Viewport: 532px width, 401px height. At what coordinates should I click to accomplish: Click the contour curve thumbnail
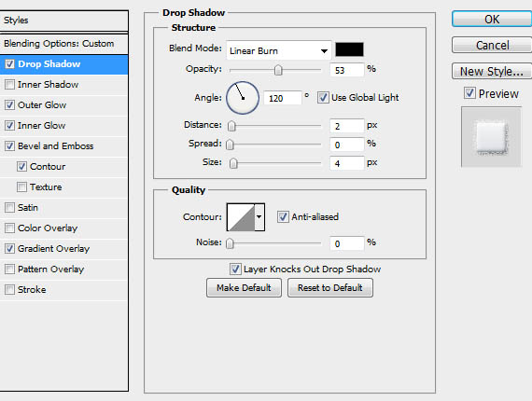click(x=241, y=217)
